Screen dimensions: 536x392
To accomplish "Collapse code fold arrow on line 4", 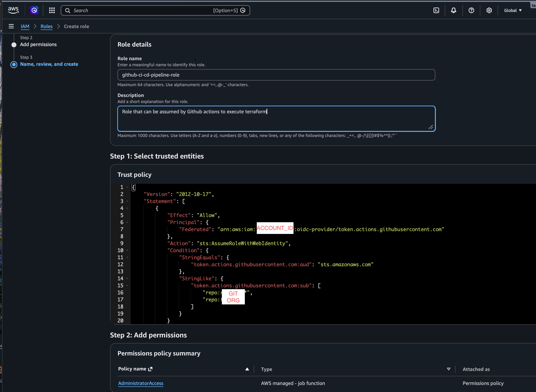I will [127, 208].
